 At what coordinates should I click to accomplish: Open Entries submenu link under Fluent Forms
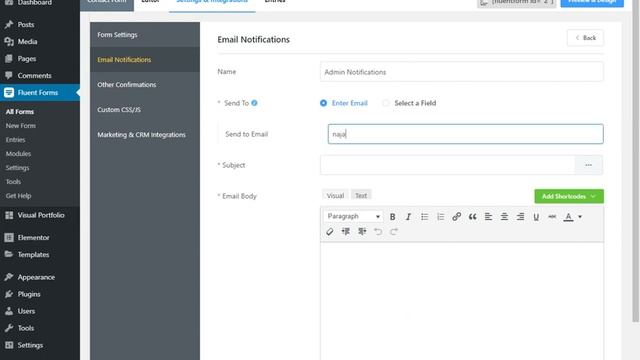(16, 140)
